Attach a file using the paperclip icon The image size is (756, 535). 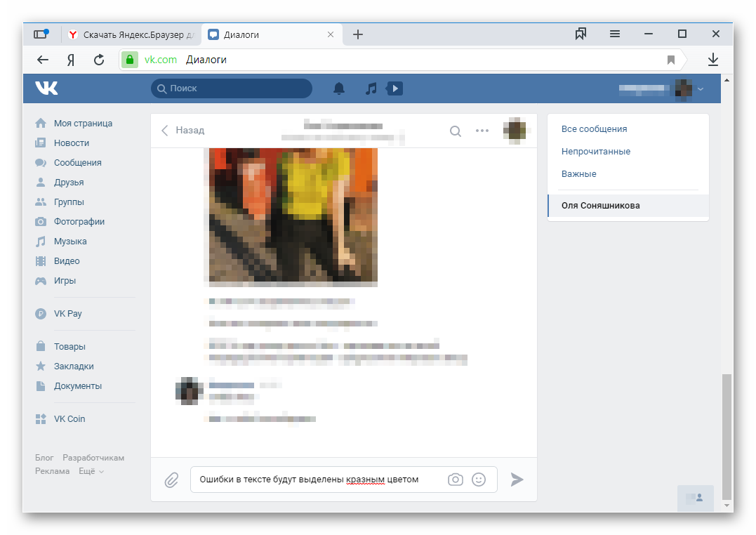171,479
